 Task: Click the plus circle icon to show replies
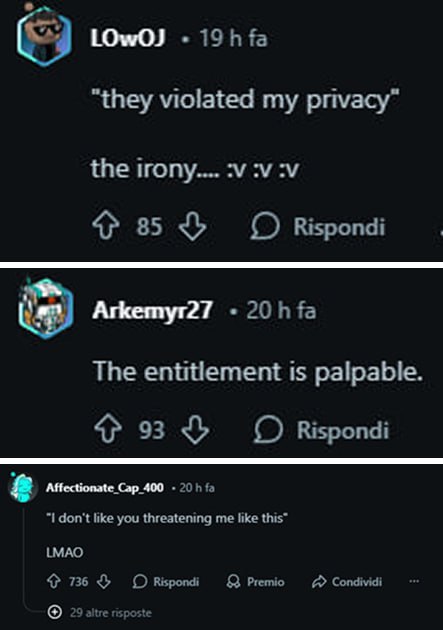coord(54,613)
